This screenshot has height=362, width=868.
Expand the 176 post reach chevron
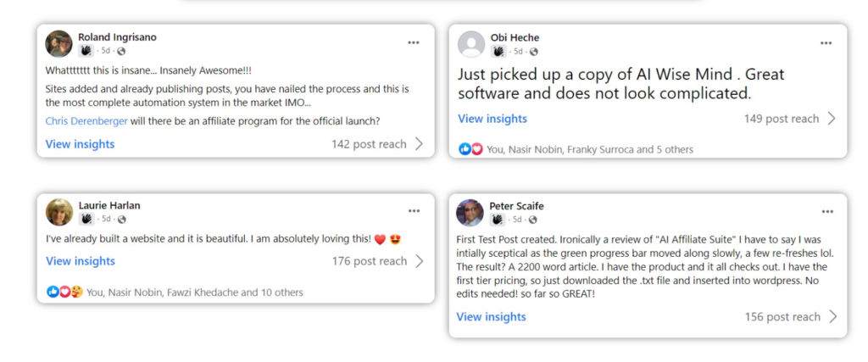[420, 261]
